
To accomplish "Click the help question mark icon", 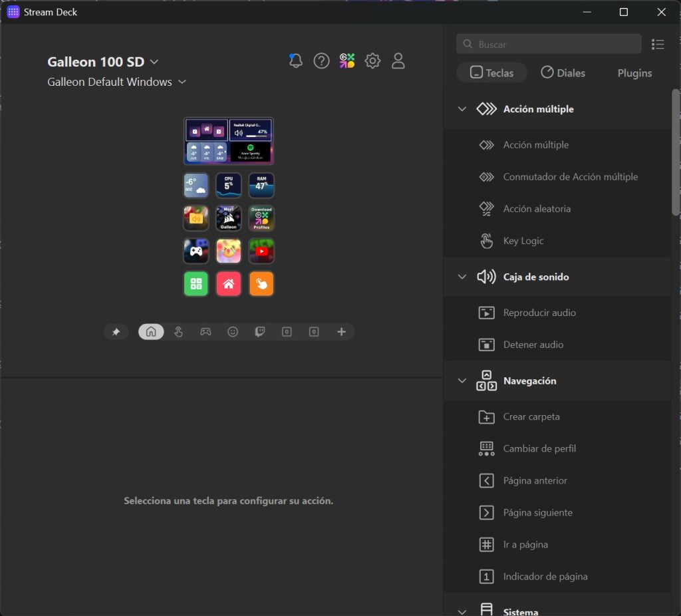I will click(321, 61).
